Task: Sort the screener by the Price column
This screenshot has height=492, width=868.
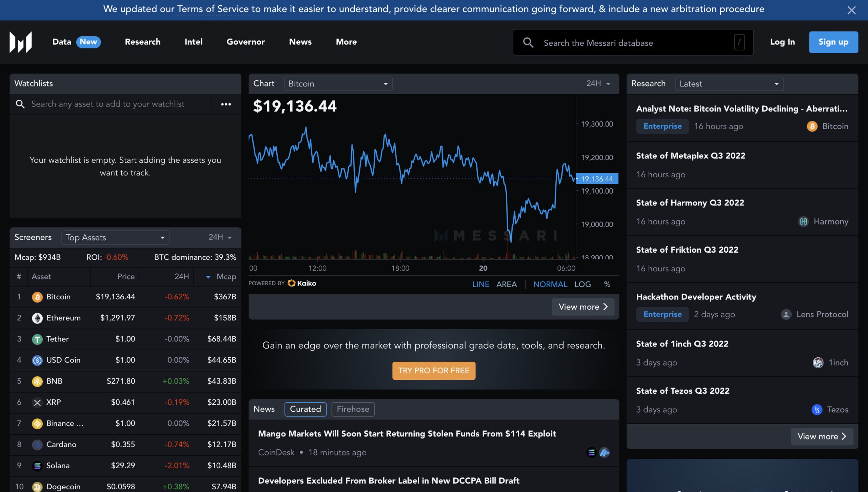Action: 126,276
